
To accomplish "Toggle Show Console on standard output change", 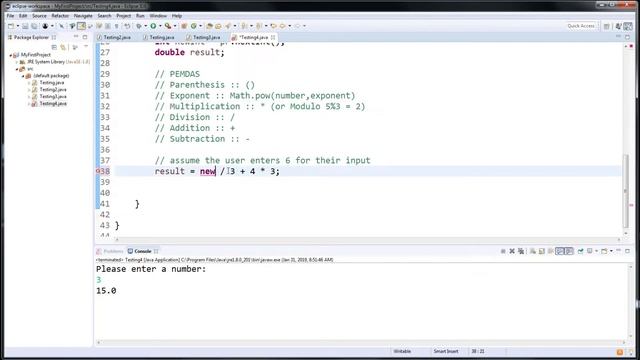I will [560, 251].
